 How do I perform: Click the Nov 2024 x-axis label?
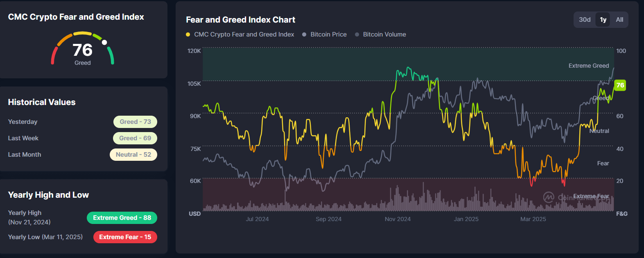coord(398,219)
